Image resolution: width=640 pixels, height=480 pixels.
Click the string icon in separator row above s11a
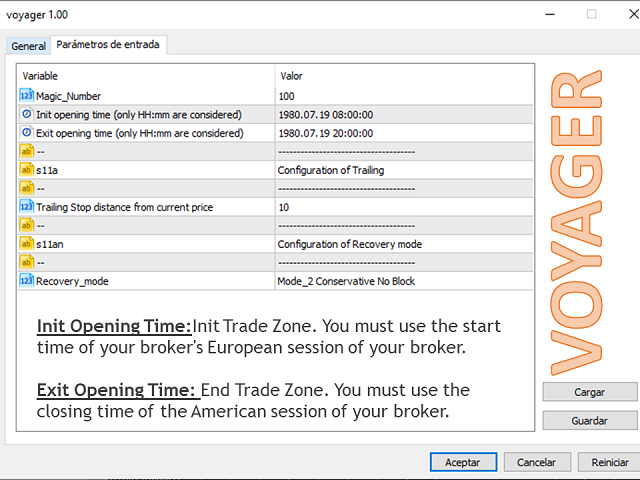tap(27, 151)
